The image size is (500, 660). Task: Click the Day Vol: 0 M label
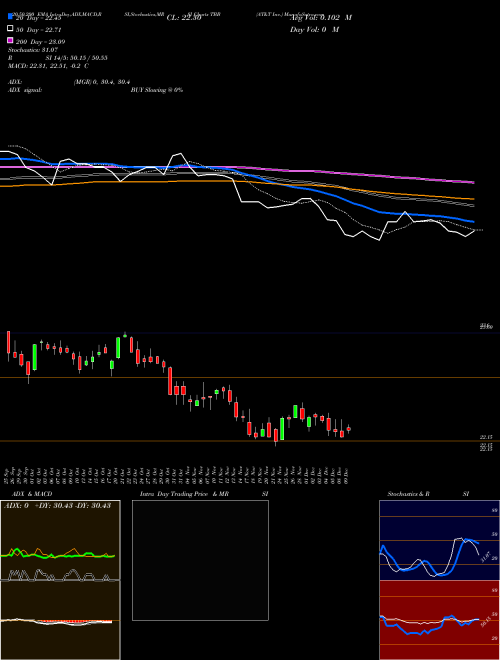click(x=314, y=29)
